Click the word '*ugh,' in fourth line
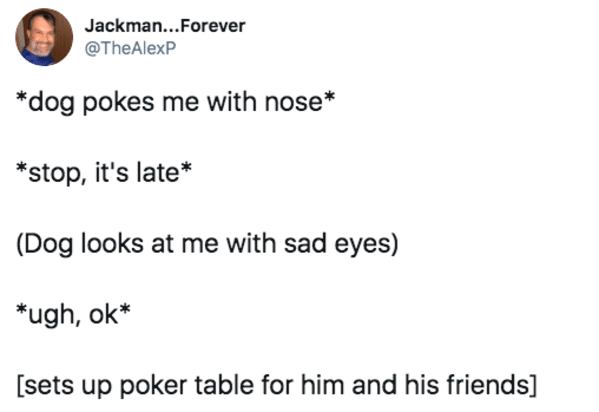This screenshot has height=412, width=599. point(49,315)
